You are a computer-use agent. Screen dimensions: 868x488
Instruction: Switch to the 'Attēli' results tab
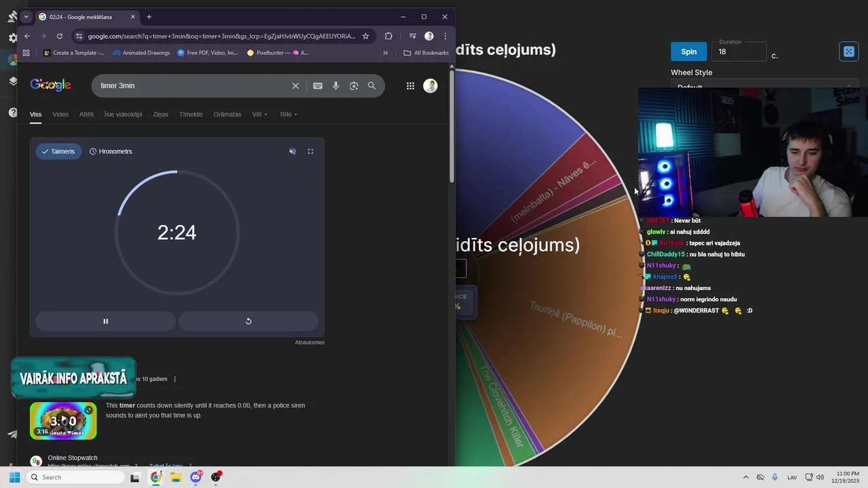(x=86, y=115)
